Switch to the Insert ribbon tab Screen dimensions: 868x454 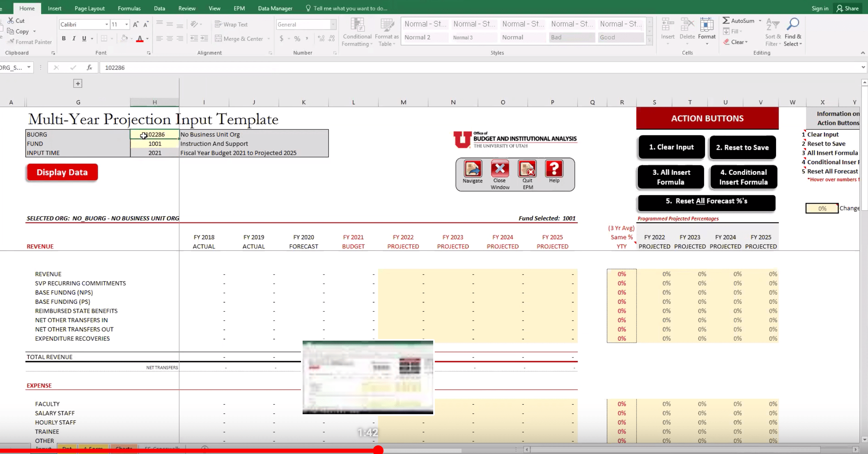tap(55, 8)
